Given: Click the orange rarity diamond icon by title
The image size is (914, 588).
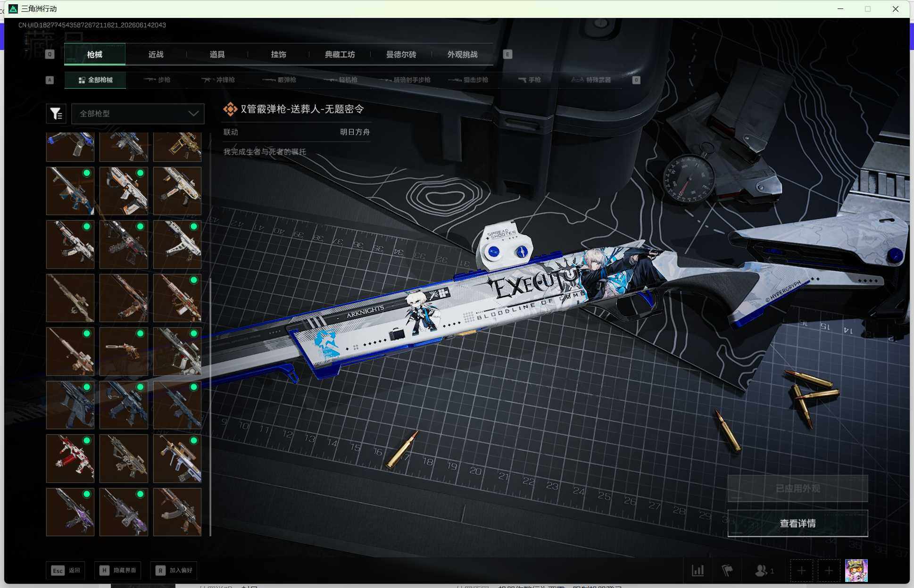Looking at the screenshot, I should [230, 109].
